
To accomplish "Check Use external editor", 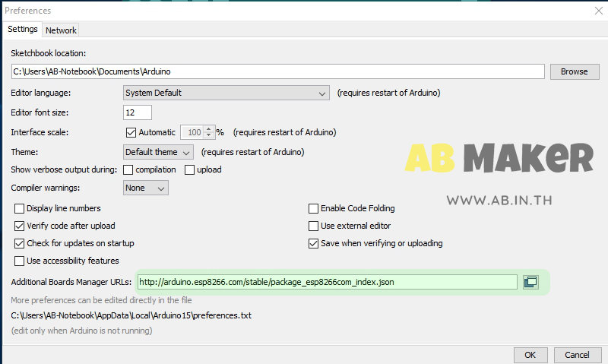I will point(313,226).
